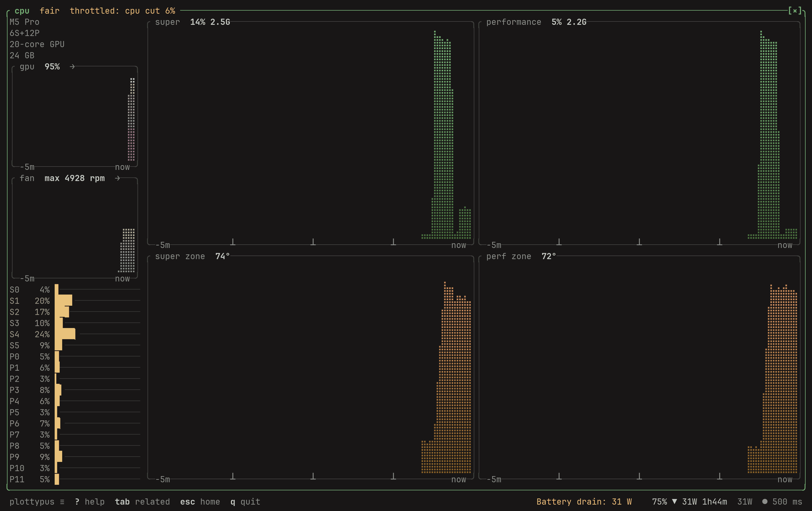Click the ? help shortcut
Screen dimensions: 812x511
[x=89, y=502]
